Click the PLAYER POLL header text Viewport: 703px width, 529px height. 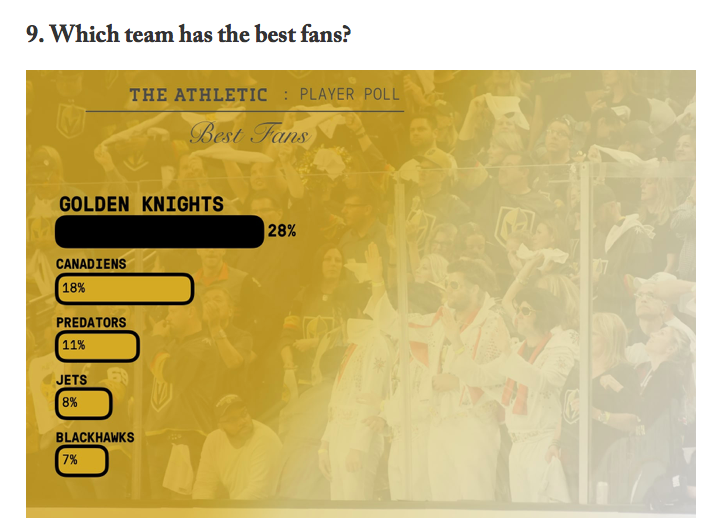coord(349,95)
